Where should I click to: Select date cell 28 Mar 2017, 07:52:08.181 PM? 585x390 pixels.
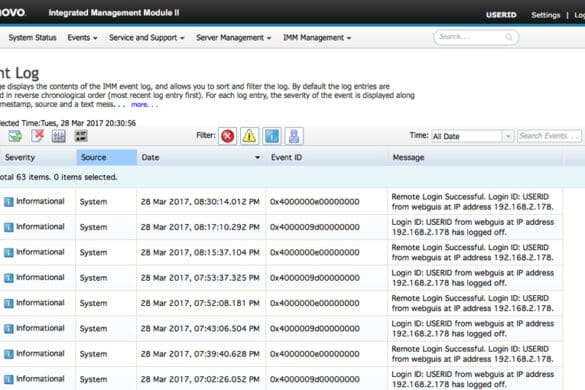[x=200, y=303]
